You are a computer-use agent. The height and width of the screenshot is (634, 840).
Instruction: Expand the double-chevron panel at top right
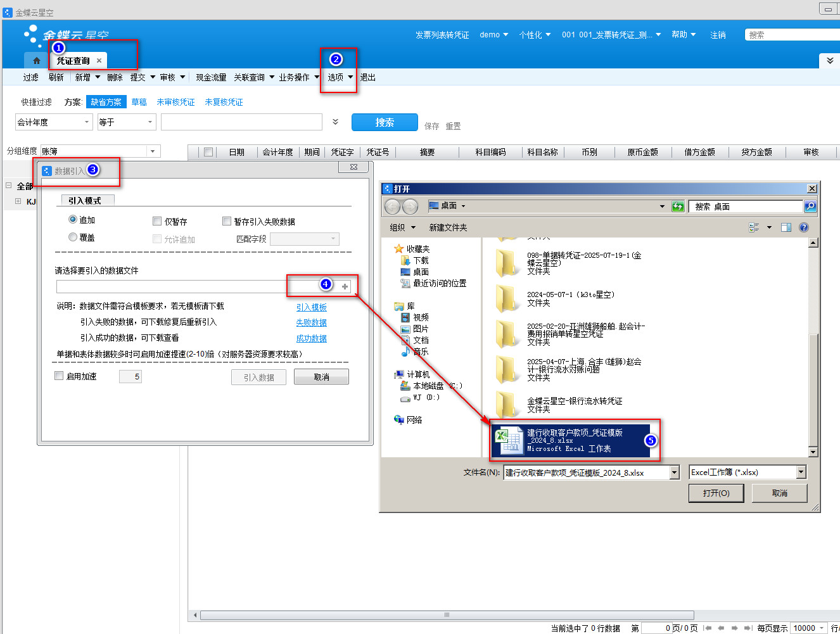(830, 61)
